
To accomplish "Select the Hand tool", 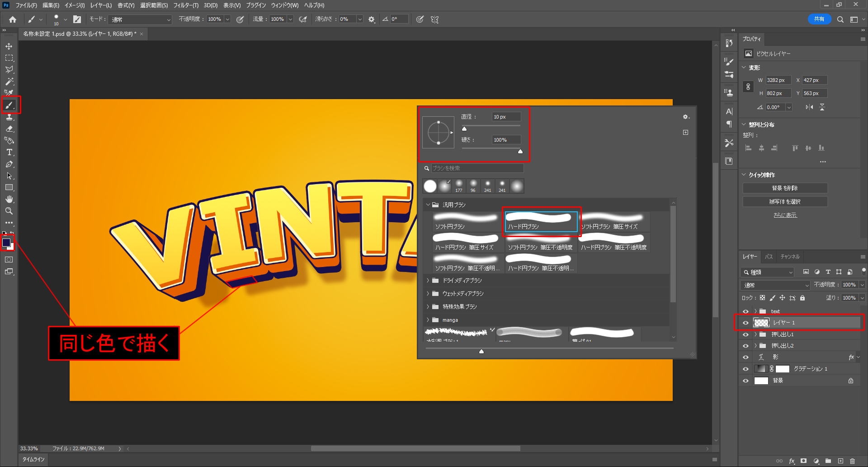I will (x=9, y=200).
